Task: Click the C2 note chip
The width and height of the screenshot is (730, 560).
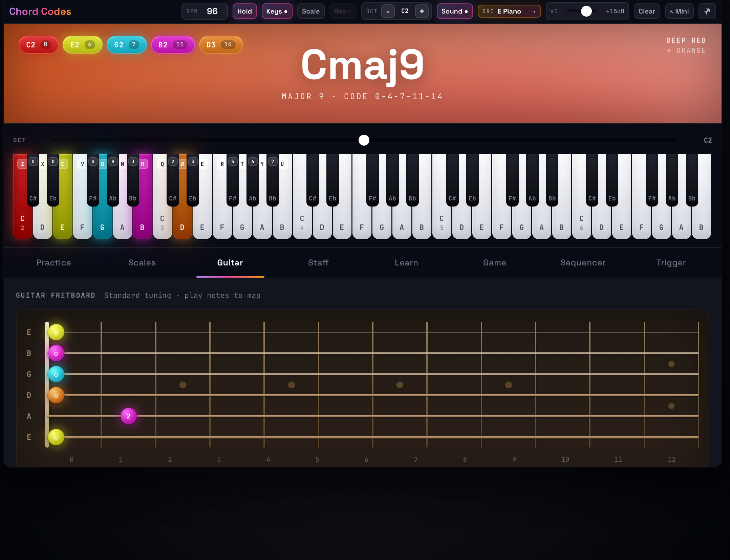Action: (x=38, y=45)
